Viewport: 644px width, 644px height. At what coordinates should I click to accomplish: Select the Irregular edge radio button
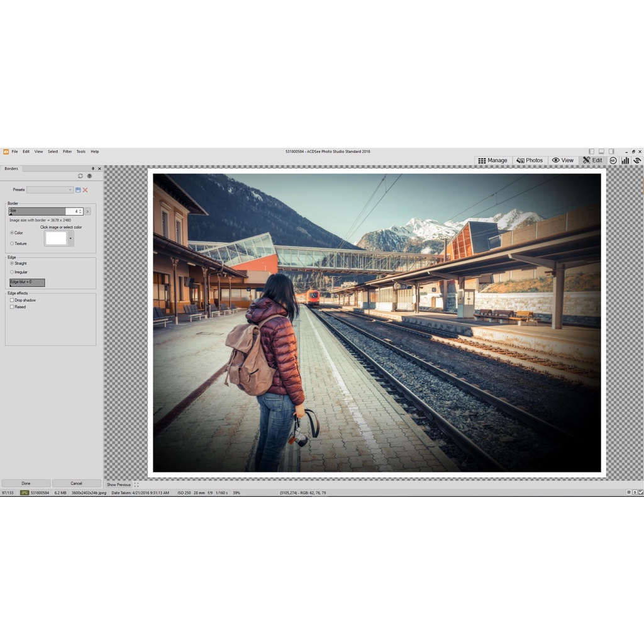tap(12, 272)
